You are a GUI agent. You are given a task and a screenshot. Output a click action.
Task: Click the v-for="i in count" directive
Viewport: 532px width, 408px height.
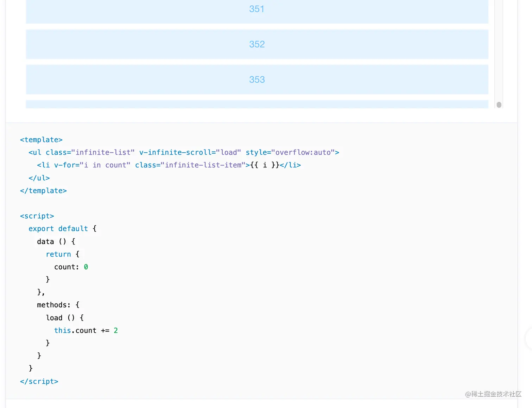[x=92, y=165]
